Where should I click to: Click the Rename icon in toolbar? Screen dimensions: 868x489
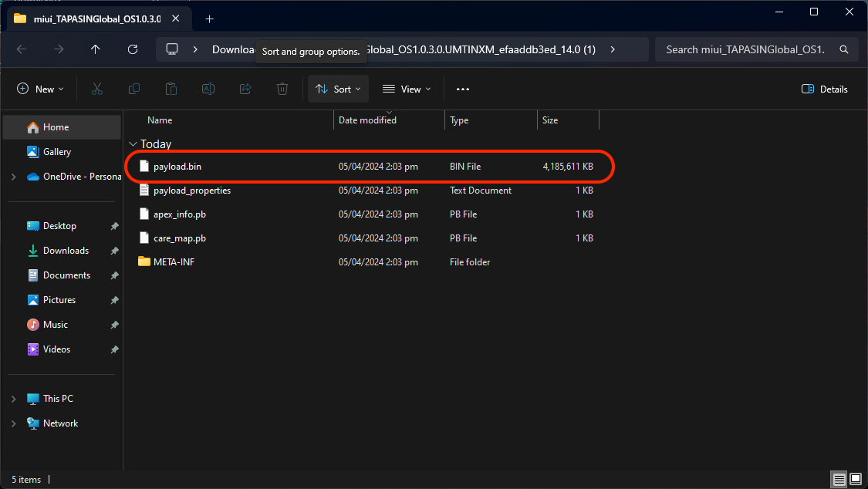208,89
